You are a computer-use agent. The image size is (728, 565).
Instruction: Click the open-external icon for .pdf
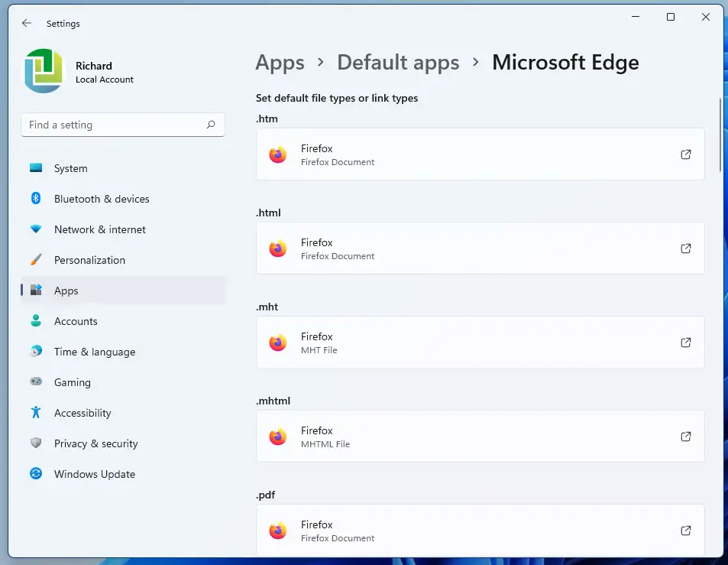click(686, 530)
